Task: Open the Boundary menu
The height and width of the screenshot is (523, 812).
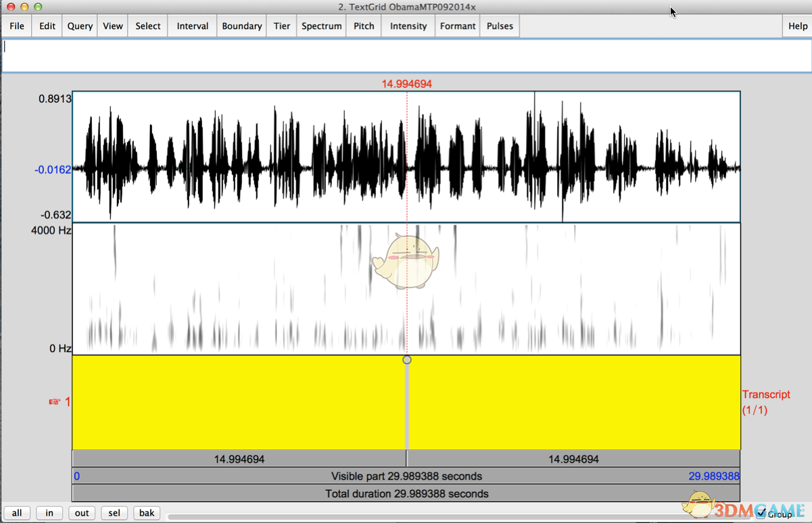Action: (x=241, y=26)
